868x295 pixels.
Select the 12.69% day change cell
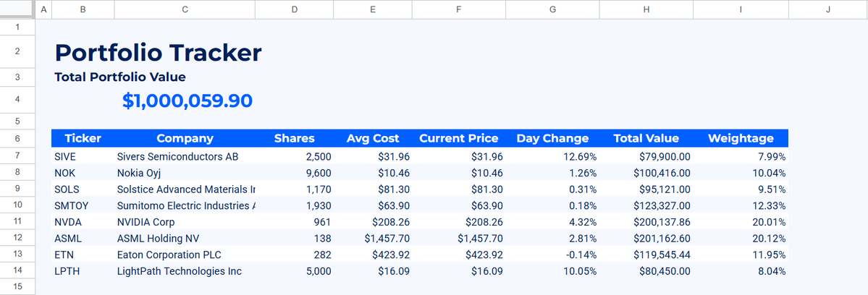552,156
